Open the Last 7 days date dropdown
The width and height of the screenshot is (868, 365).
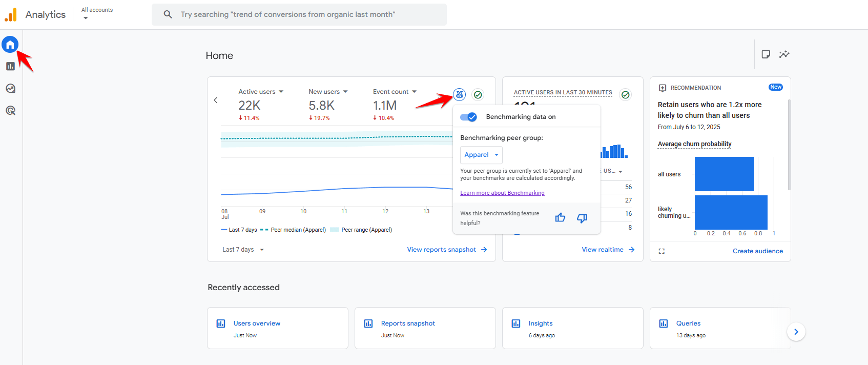point(243,250)
